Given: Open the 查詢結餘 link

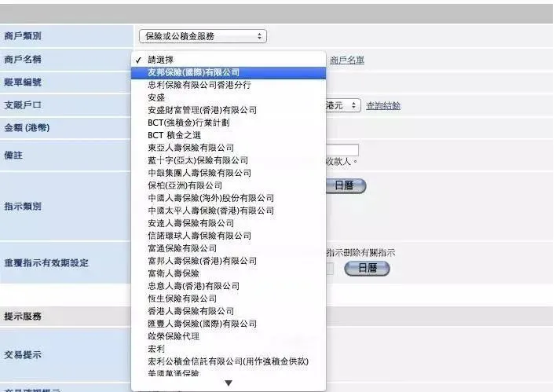Looking at the screenshot, I should pyautogui.click(x=383, y=106).
